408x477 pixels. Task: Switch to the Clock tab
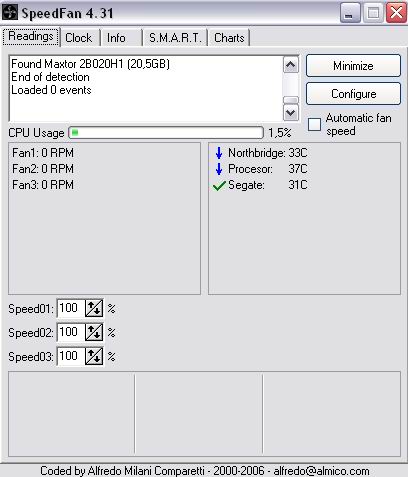[79, 38]
